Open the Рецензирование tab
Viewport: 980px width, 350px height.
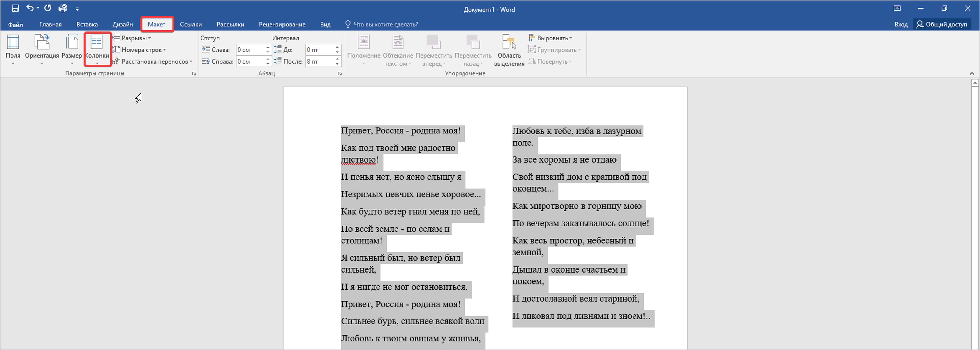coord(282,24)
